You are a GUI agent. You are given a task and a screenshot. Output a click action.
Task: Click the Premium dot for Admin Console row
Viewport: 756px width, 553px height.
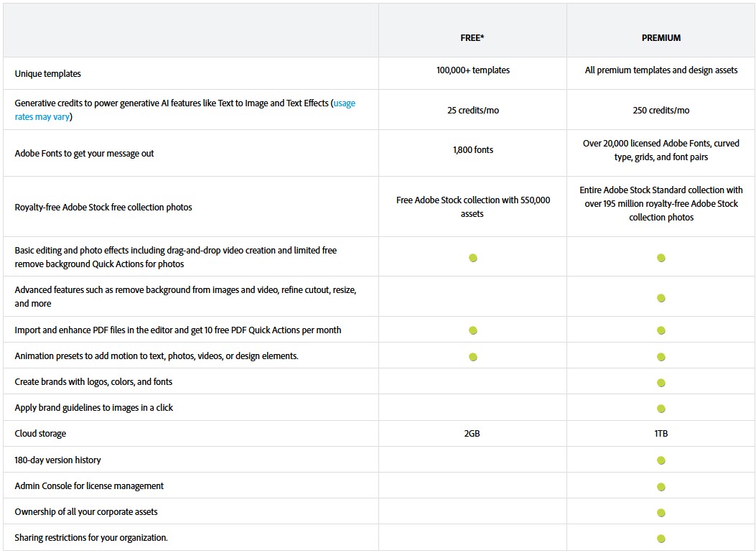661,487
